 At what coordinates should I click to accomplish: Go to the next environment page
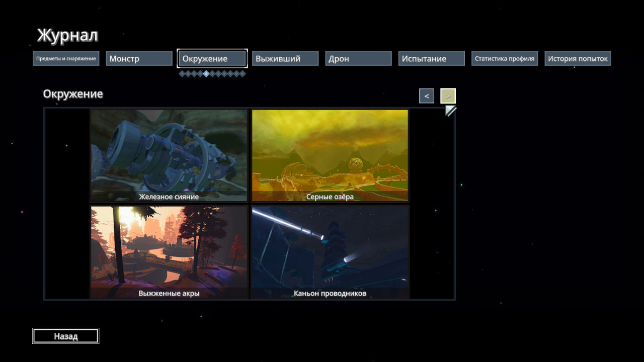point(448,96)
